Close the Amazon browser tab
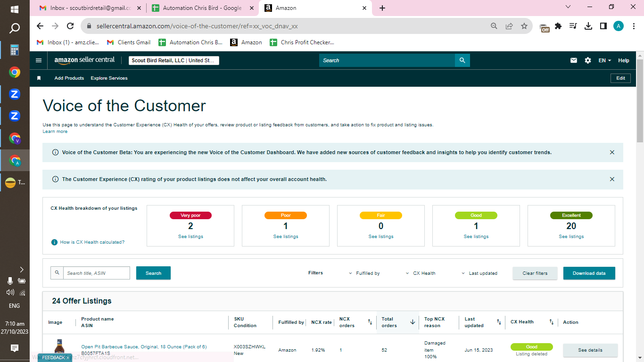Viewport: 644px width, 362px height. pyautogui.click(x=364, y=8)
